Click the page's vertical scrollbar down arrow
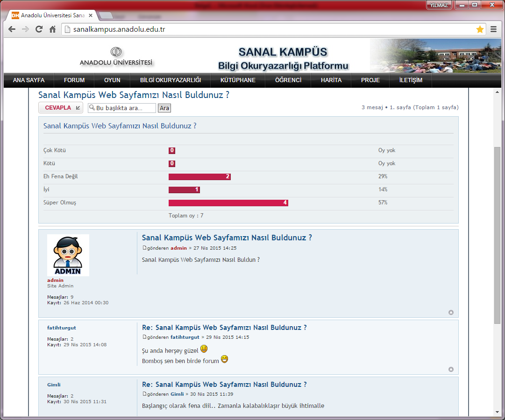This screenshot has width=505, height=420. click(x=497, y=412)
